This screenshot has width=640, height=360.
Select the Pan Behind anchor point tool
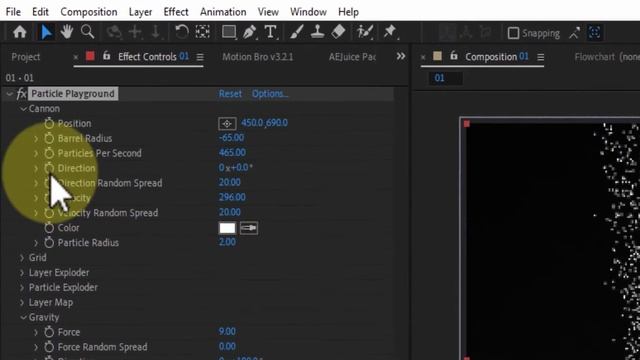(x=202, y=32)
